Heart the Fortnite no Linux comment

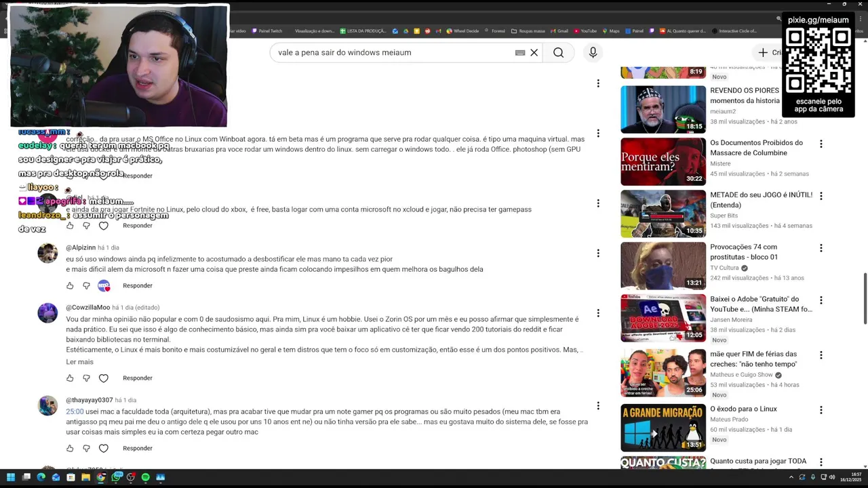[x=104, y=226]
